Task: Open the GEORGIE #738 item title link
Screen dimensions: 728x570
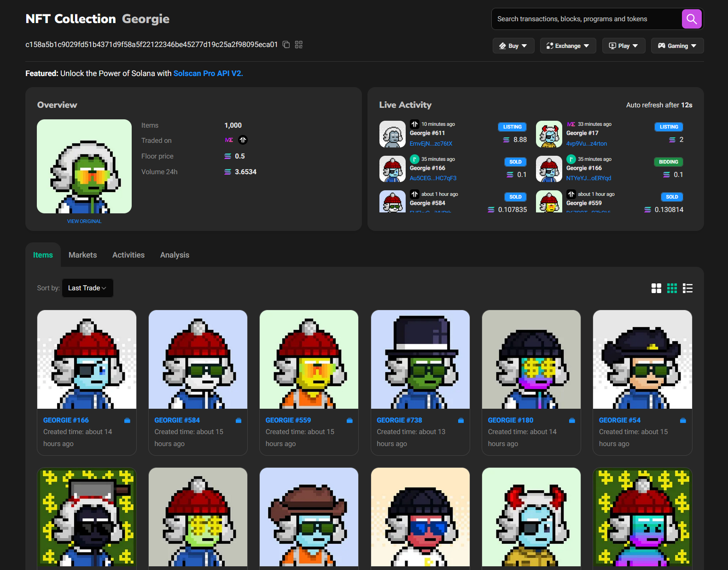Action: 399,420
